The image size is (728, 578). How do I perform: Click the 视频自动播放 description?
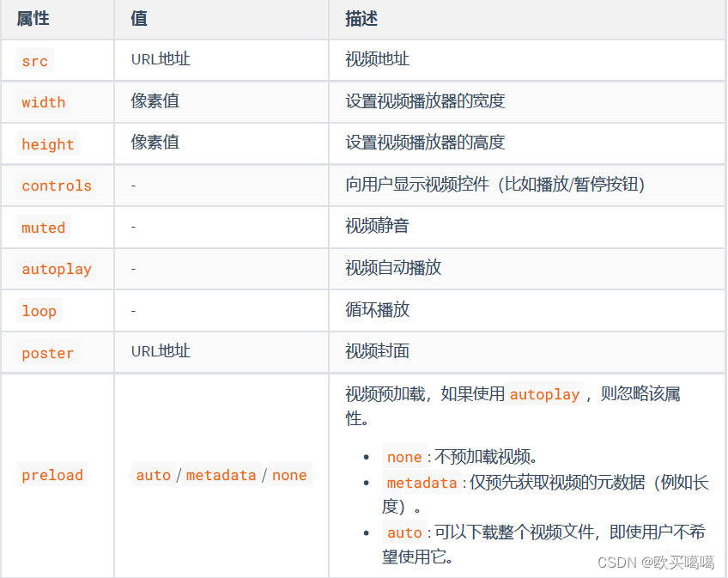pos(393,268)
